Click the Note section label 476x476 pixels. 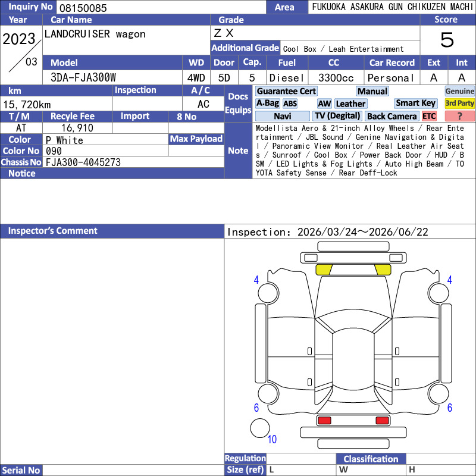[x=238, y=151]
